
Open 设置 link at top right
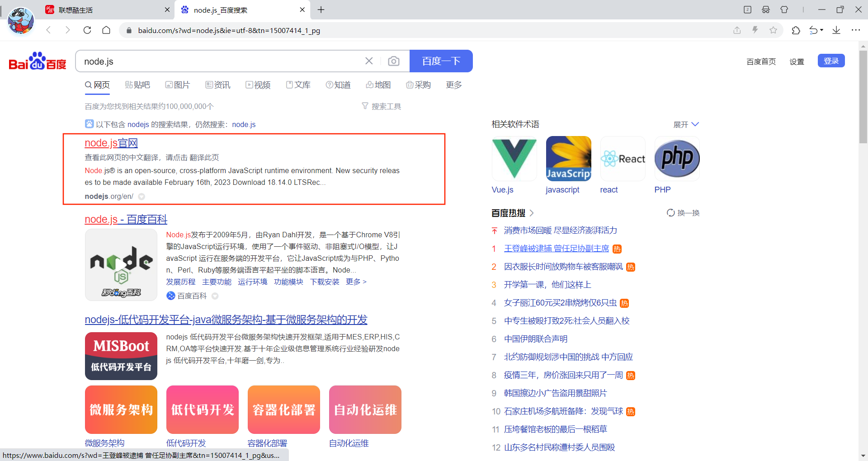pos(797,61)
